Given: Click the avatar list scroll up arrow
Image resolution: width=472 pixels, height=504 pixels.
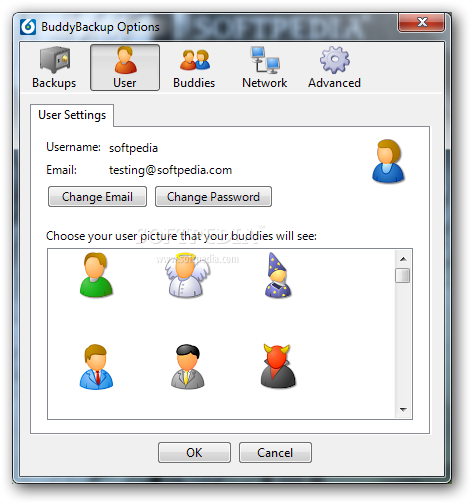Looking at the screenshot, I should click(403, 259).
